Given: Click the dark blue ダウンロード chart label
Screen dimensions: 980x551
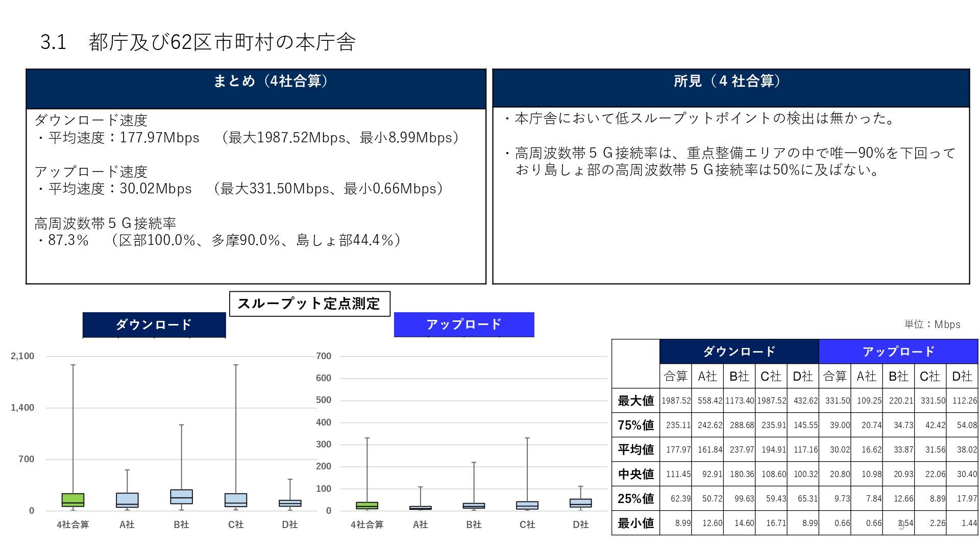Looking at the screenshot, I should [154, 324].
